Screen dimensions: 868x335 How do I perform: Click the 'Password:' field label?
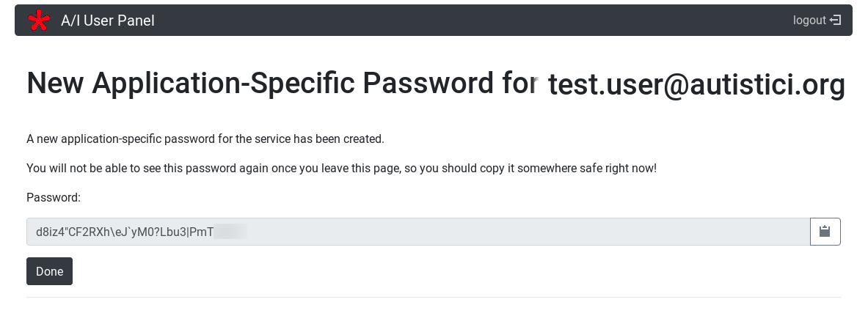point(54,197)
